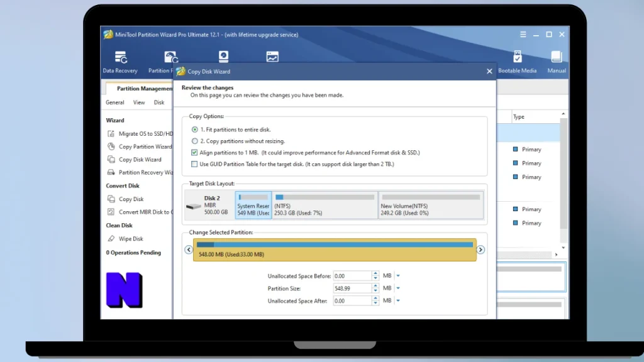
Task: Launch Copy Disk Wizard from sidebar
Action: point(140,159)
